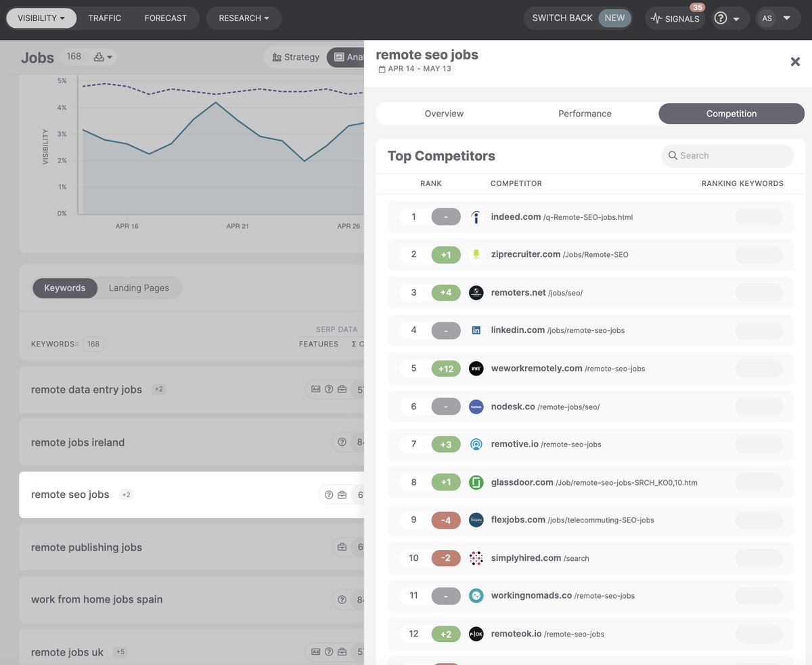Go to the Traffic section
Viewport: 812px width, 665px height.
(x=105, y=18)
